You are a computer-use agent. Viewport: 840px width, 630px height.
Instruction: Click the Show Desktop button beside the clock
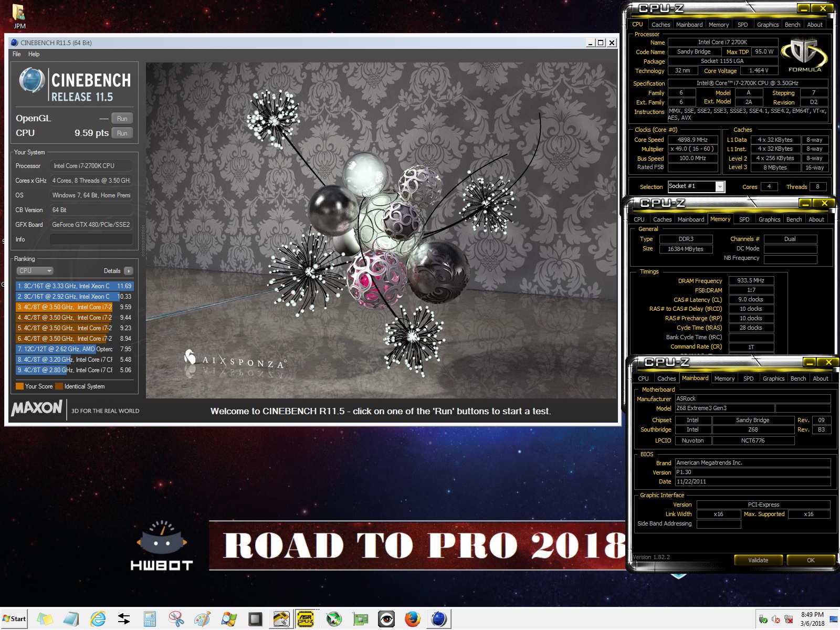pyautogui.click(x=834, y=619)
